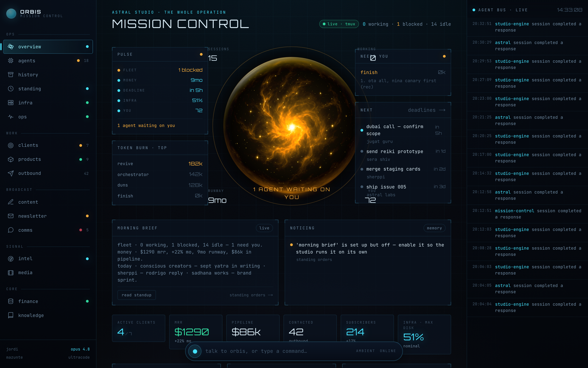The width and height of the screenshot is (588, 368).
Task: Click the opus 4.8 model label
Action: (80, 349)
